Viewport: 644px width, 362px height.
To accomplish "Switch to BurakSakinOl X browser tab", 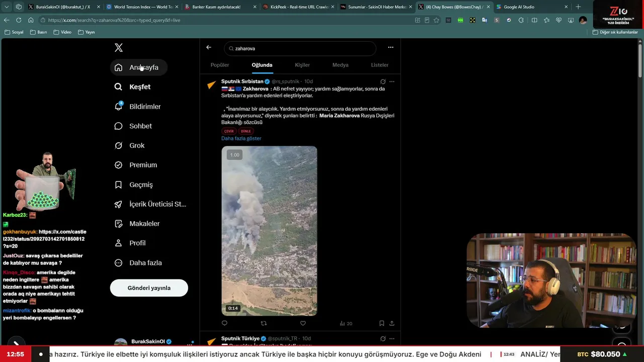I will 63,7.
